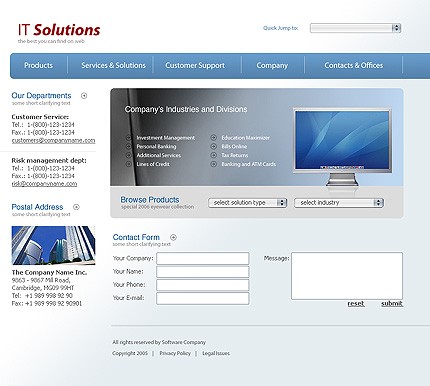The height and width of the screenshot is (386, 430).
Task: Click the plus icon beside Contact Form
Action: tap(173, 237)
